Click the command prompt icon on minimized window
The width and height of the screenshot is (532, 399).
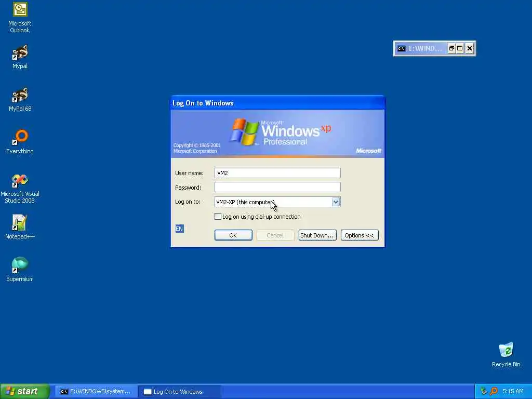402,48
